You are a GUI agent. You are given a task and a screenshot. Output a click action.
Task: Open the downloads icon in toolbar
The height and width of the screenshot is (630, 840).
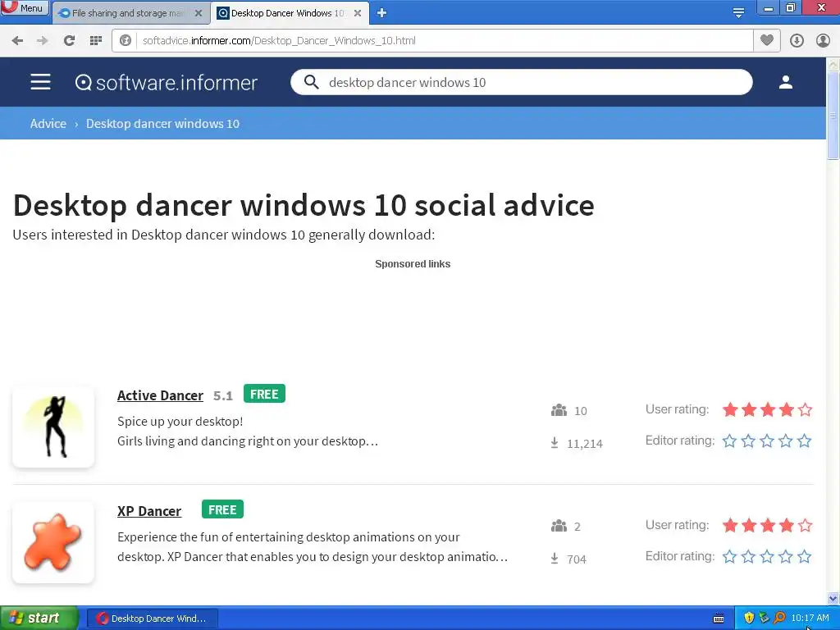coord(797,41)
